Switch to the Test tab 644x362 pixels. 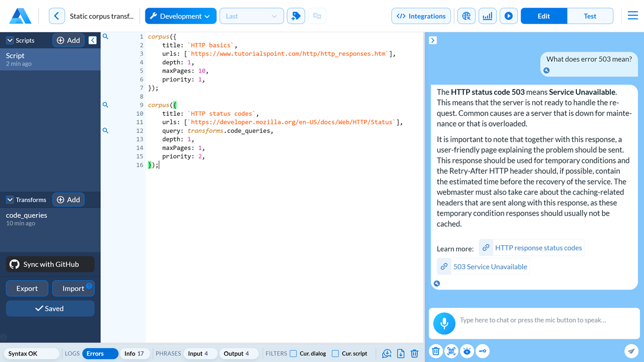[590, 16]
